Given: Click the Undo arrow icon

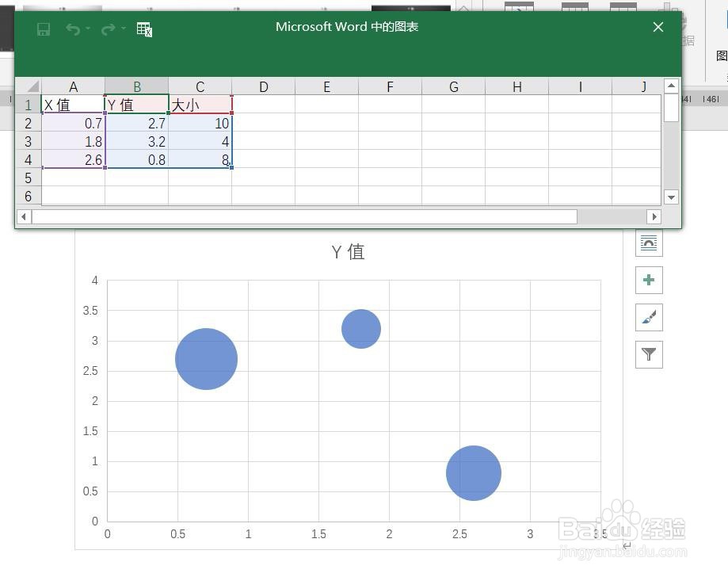Looking at the screenshot, I should [73, 29].
